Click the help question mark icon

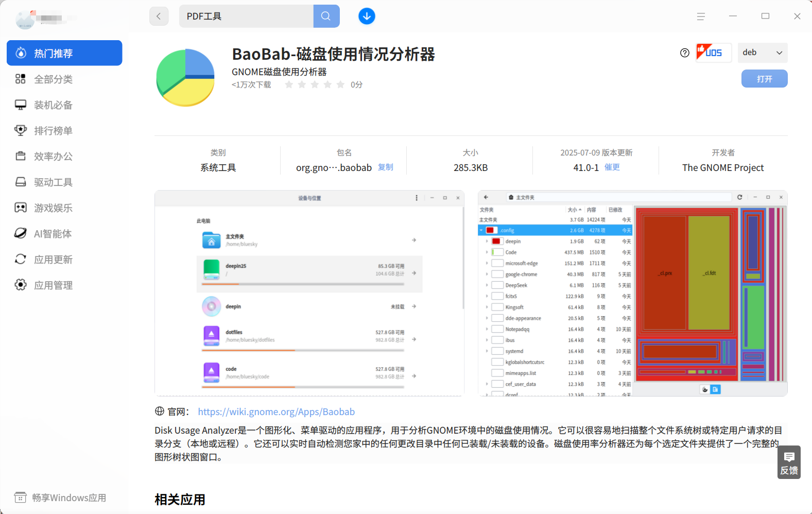coord(684,53)
